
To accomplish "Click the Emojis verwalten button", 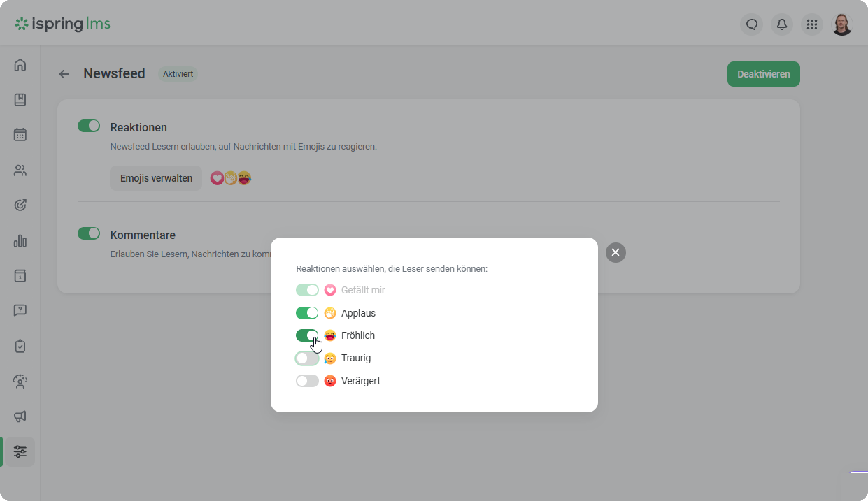I will tap(156, 178).
